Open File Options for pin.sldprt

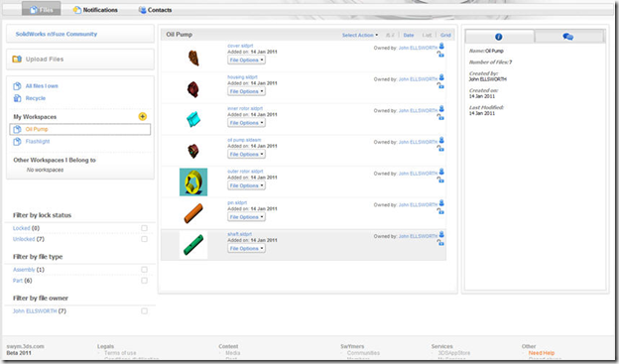pyautogui.click(x=246, y=217)
